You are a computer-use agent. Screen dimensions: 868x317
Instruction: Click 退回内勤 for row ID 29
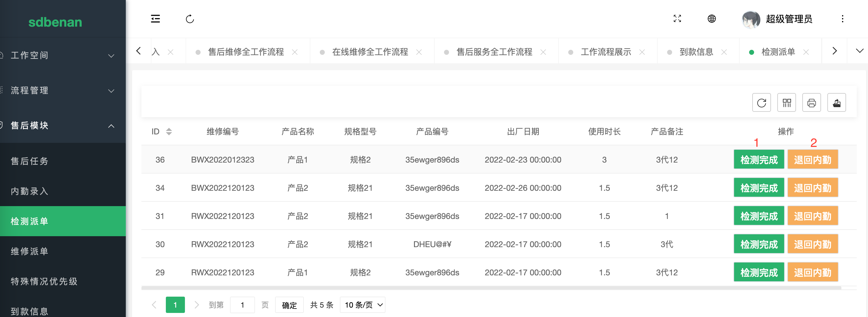[x=812, y=272]
